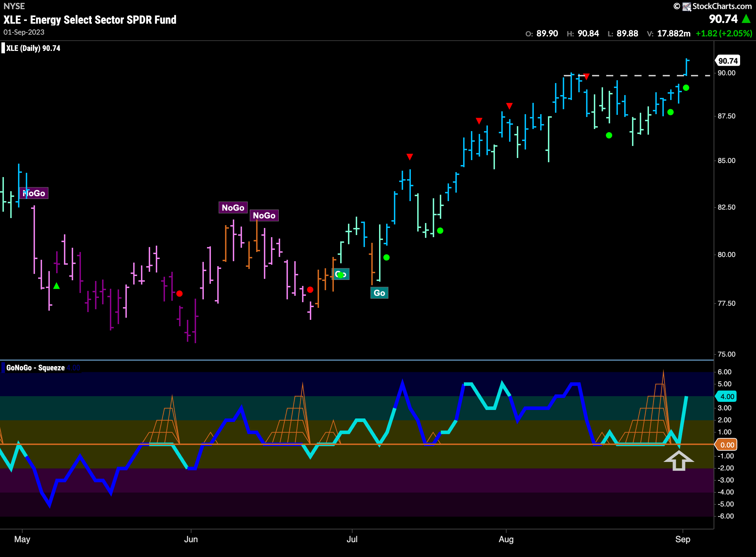Click the StockCharts.com logo icon

pyautogui.click(x=686, y=6)
